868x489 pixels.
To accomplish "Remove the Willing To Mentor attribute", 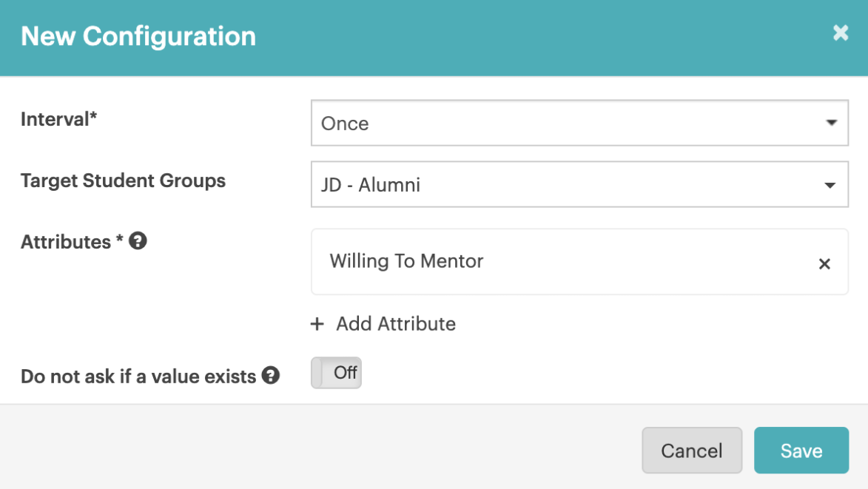I will [x=824, y=264].
